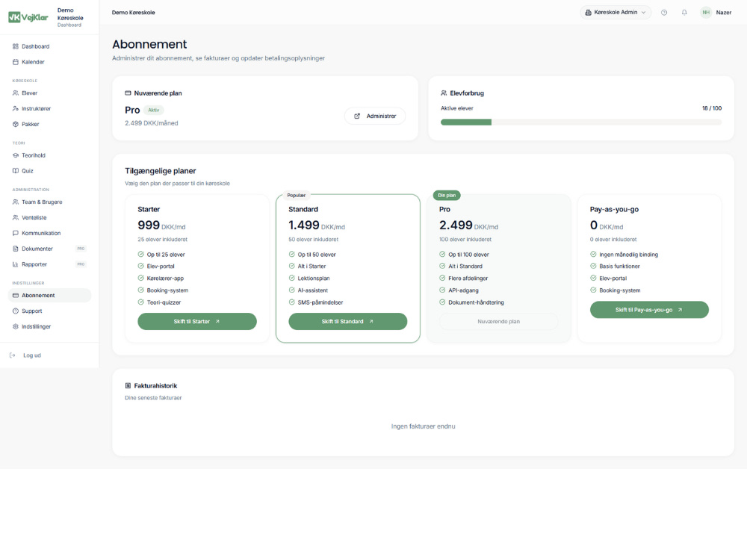
Task: Click the Instruktører sidebar icon
Action: [15, 108]
